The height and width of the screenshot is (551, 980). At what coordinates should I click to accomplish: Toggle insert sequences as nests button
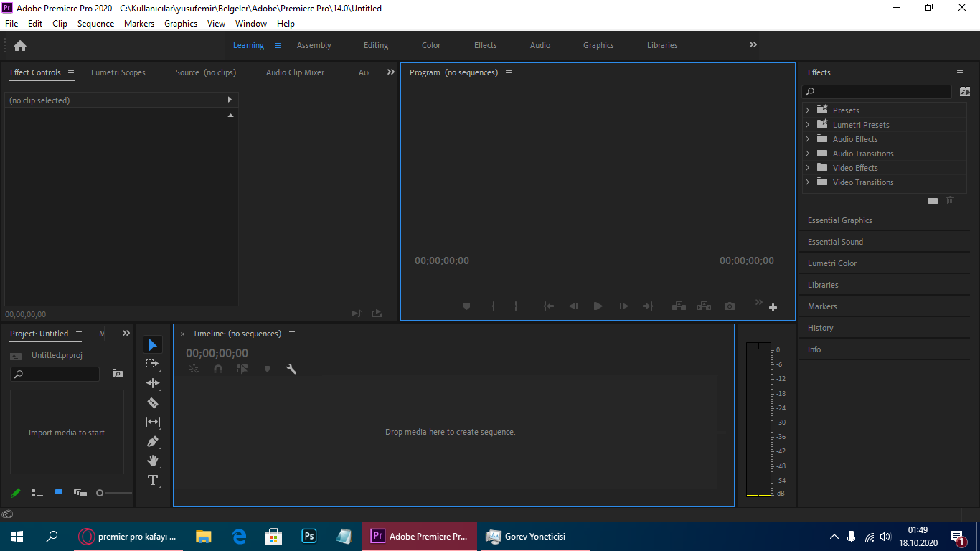(x=194, y=369)
